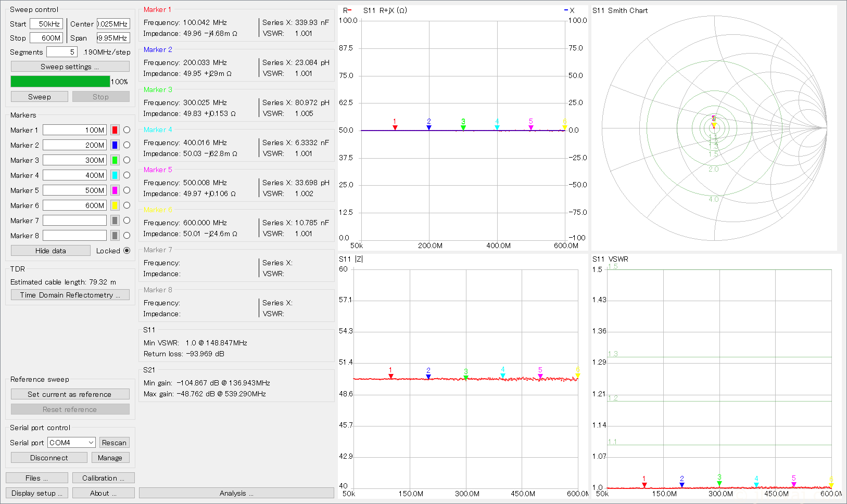Change Marker 7 grey color swatch

[115, 221]
